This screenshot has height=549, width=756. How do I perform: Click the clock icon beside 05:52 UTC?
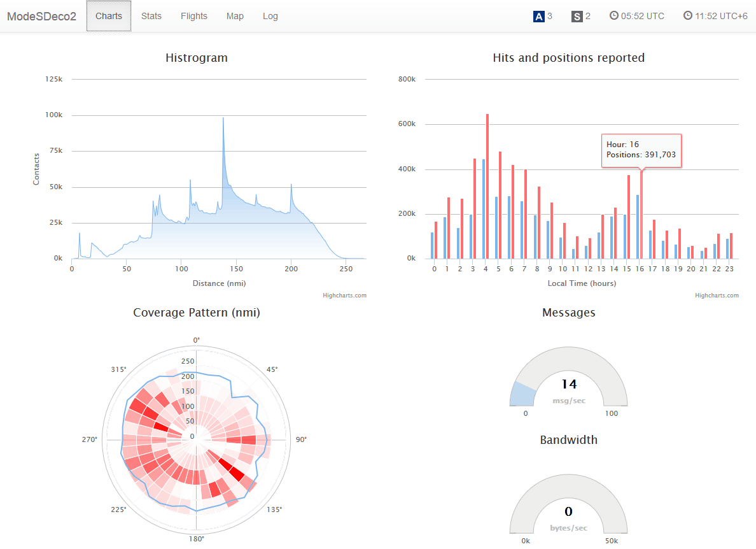click(614, 16)
